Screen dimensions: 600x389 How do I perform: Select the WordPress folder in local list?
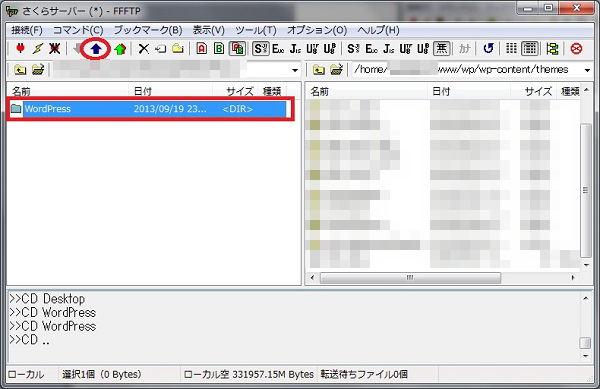coord(148,109)
